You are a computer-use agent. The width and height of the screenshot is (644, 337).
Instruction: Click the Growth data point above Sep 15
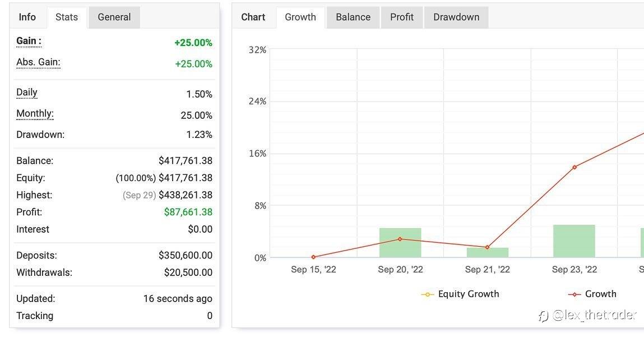click(x=313, y=257)
